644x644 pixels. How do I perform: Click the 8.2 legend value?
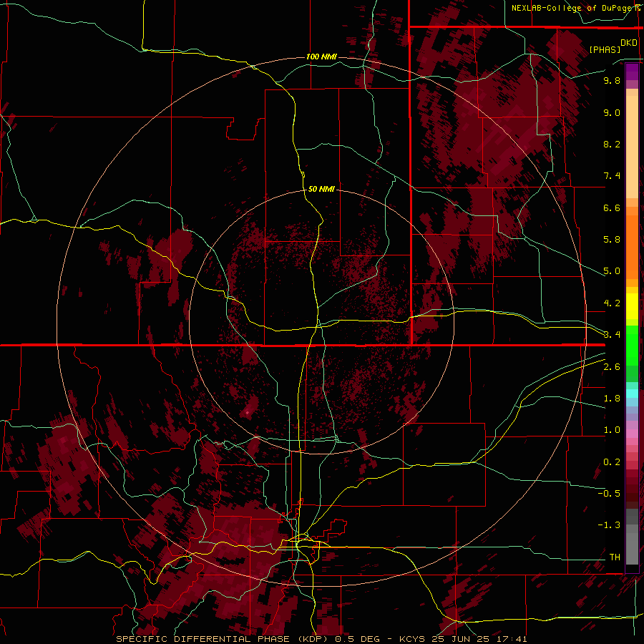point(612,144)
